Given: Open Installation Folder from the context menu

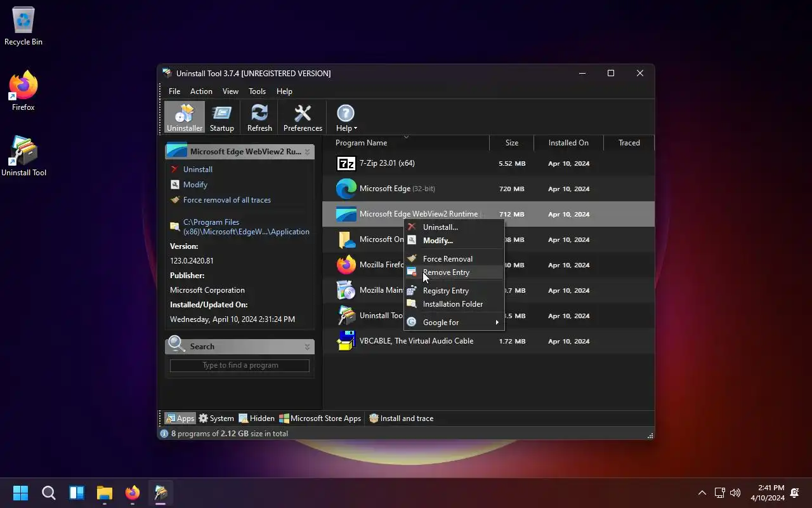Looking at the screenshot, I should [x=454, y=304].
